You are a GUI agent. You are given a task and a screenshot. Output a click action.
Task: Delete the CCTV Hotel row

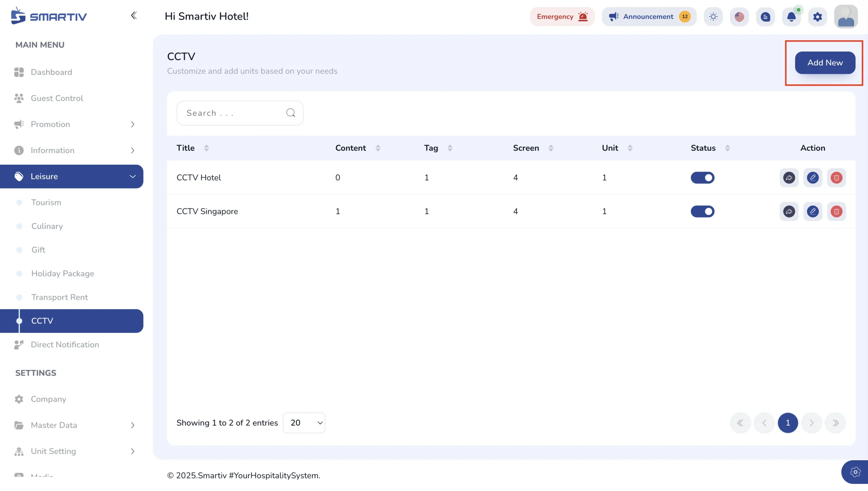(836, 178)
